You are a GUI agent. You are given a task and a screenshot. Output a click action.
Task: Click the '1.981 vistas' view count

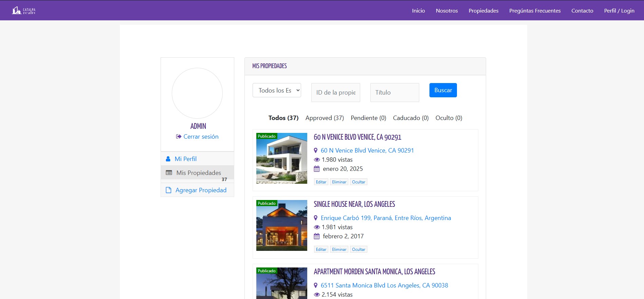pos(337,227)
